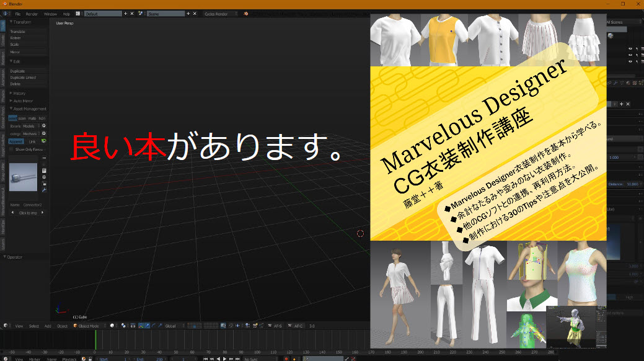
Task: Click the Scale button
Action: (27, 45)
